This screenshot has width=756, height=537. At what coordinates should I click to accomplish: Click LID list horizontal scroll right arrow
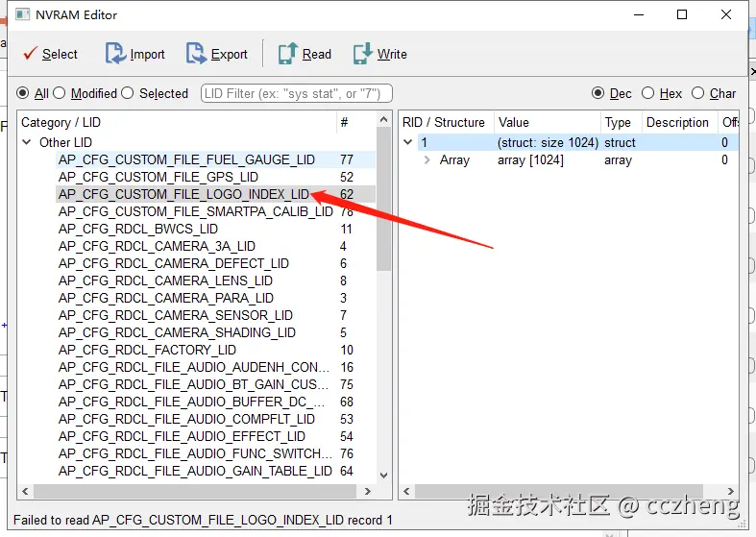pos(368,492)
